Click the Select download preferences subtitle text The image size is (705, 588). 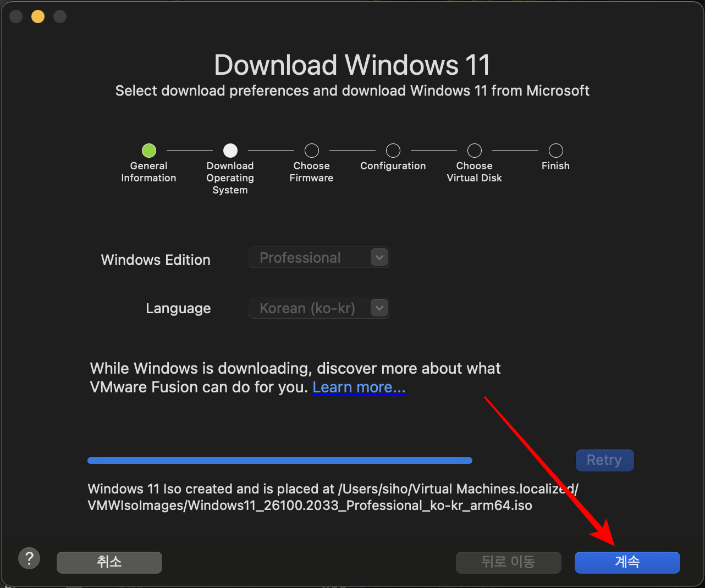pyautogui.click(x=352, y=91)
